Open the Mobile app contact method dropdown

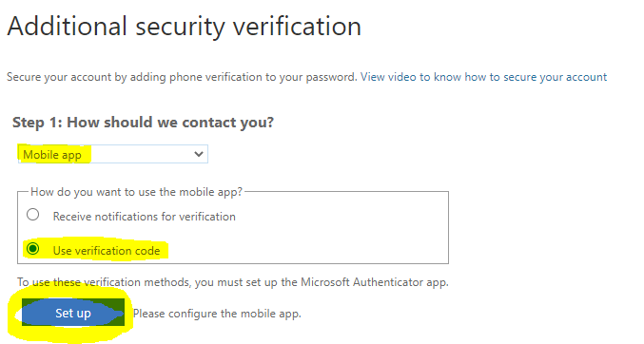pyautogui.click(x=113, y=154)
